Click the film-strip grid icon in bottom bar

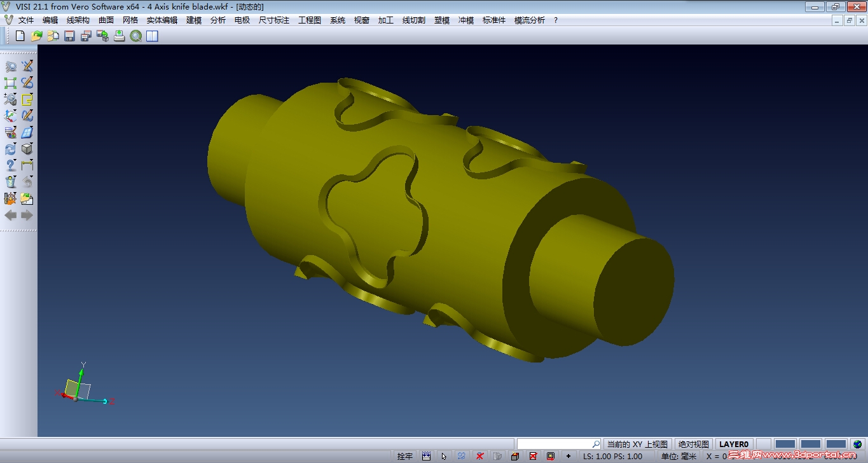tap(427, 456)
